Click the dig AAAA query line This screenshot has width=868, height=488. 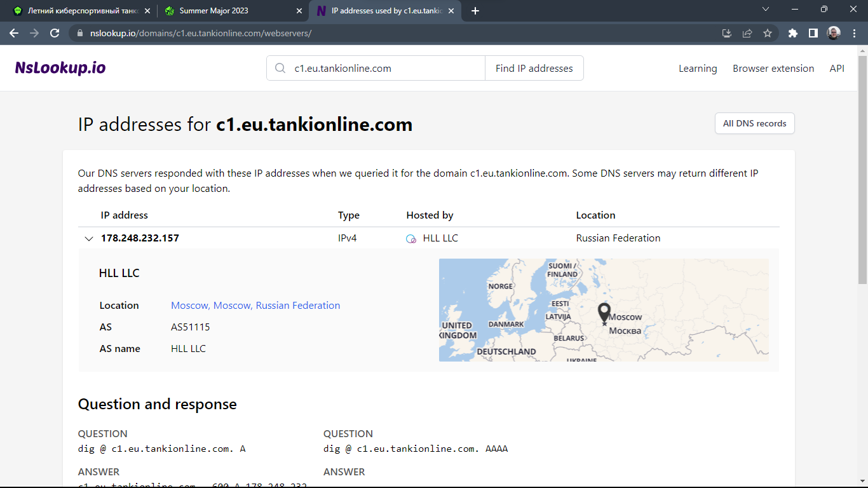[416, 449]
